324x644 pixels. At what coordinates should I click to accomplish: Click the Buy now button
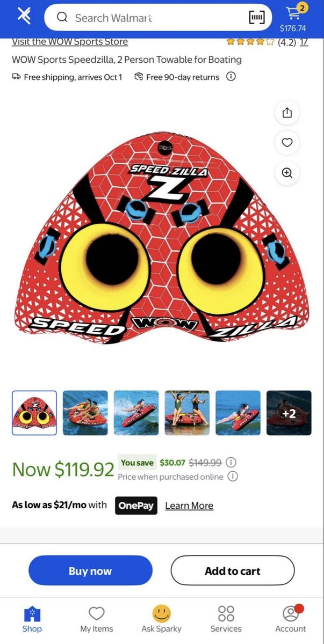[90, 570]
